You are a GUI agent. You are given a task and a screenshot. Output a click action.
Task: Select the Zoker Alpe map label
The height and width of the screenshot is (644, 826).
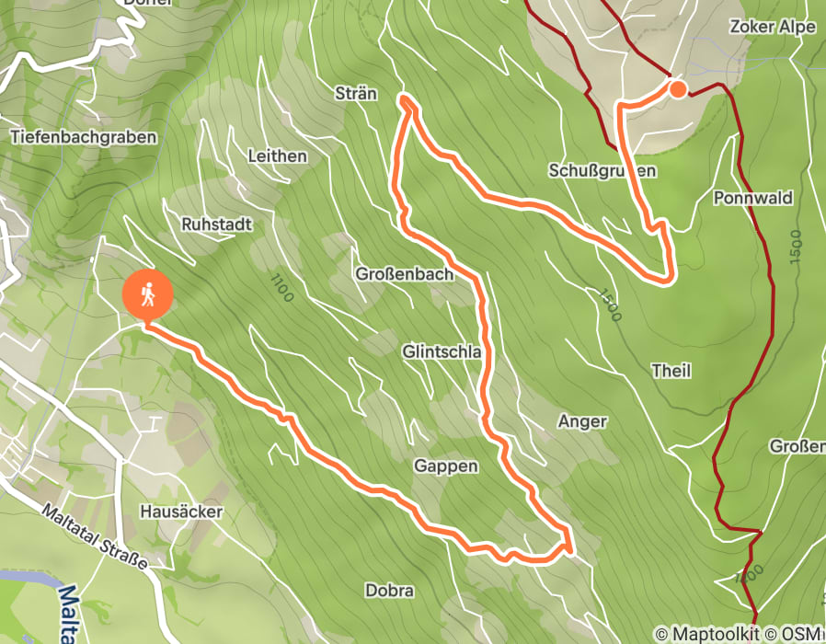pyautogui.click(x=773, y=27)
